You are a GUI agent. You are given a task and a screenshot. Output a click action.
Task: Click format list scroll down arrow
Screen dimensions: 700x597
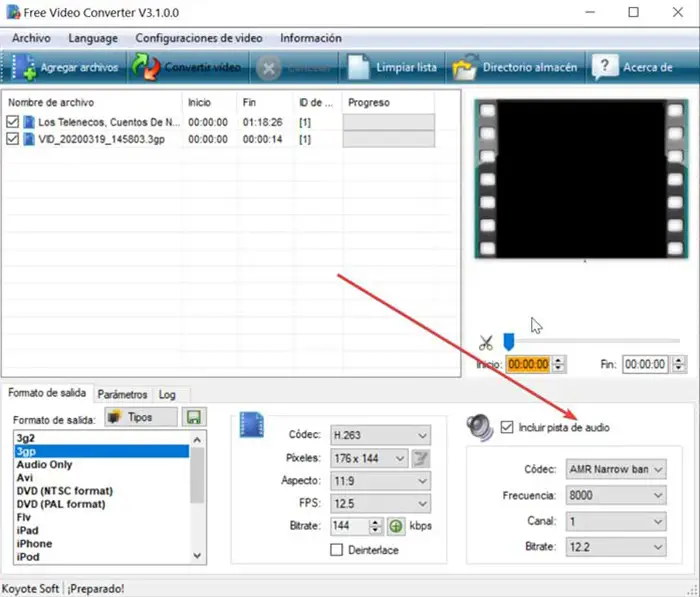(x=197, y=556)
